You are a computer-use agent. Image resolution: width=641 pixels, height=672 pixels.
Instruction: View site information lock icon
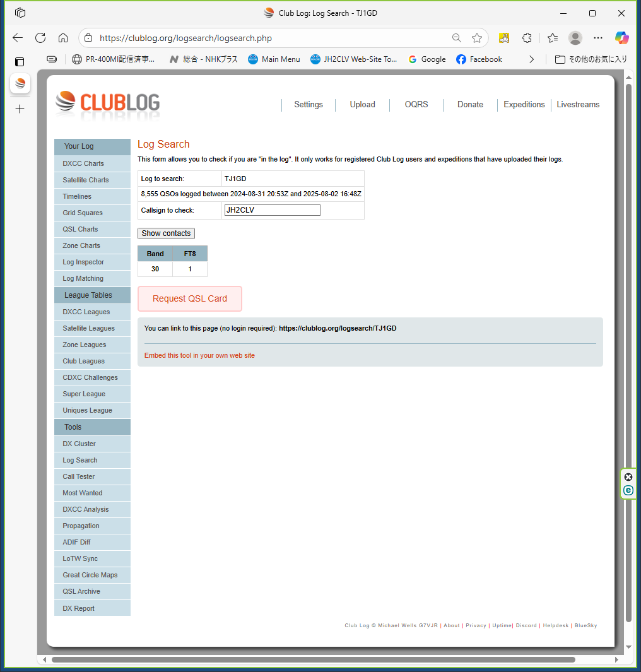(88, 38)
